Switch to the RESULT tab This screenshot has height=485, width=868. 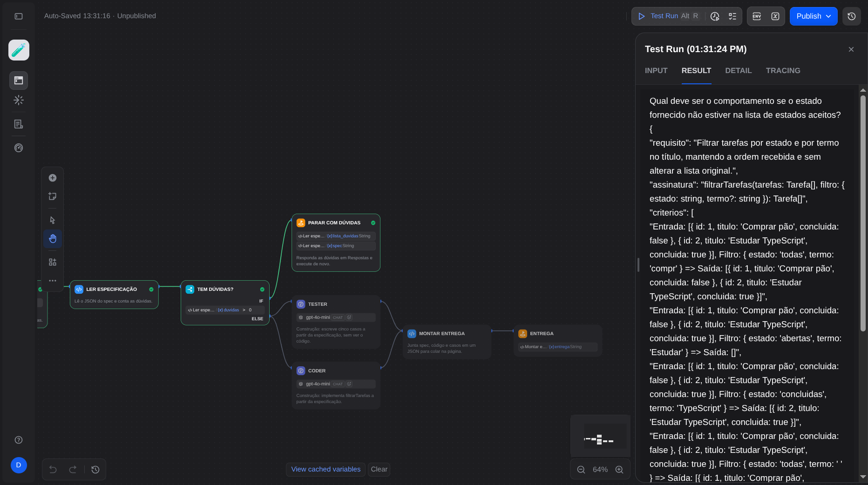(696, 71)
